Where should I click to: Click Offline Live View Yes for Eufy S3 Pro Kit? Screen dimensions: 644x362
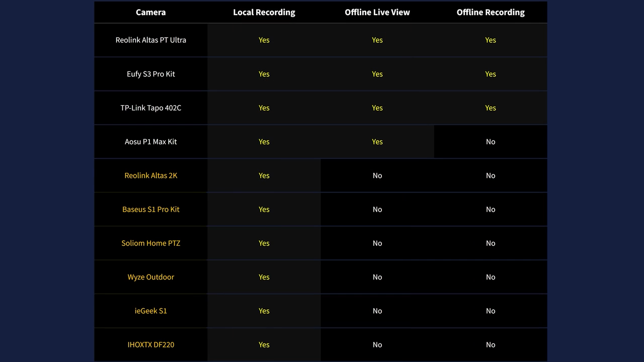pos(377,74)
